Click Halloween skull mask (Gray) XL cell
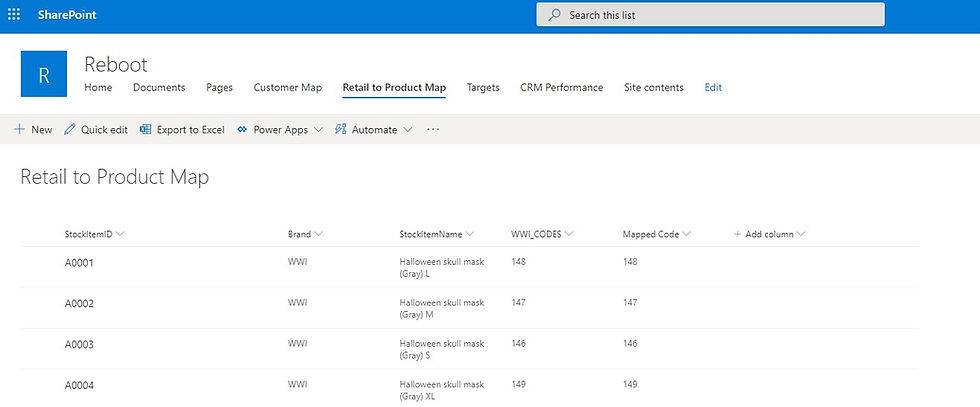This screenshot has height=407, width=980. 442,390
